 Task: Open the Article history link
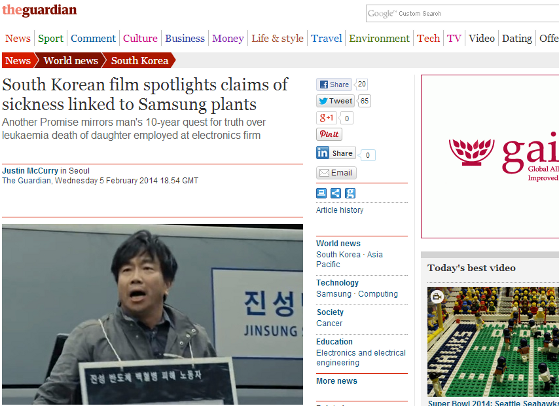(339, 210)
